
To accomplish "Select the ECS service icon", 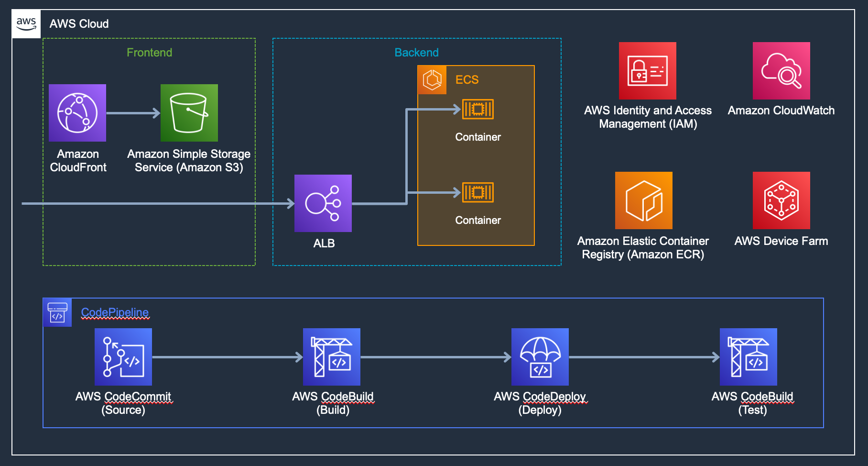I will point(432,80).
